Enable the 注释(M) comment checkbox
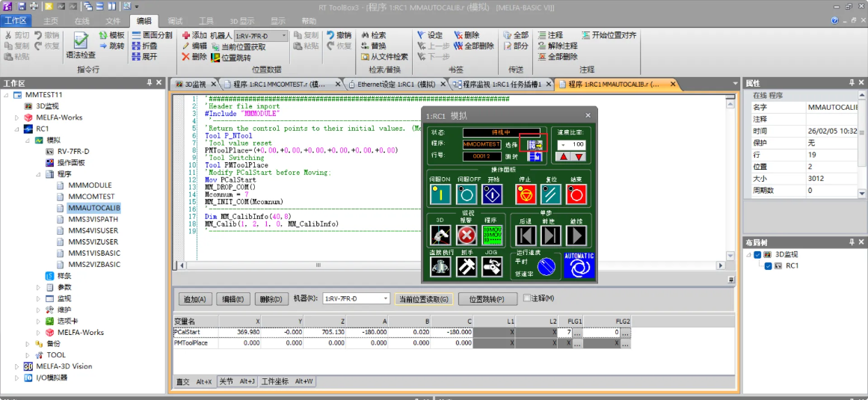The image size is (868, 400). point(526,298)
